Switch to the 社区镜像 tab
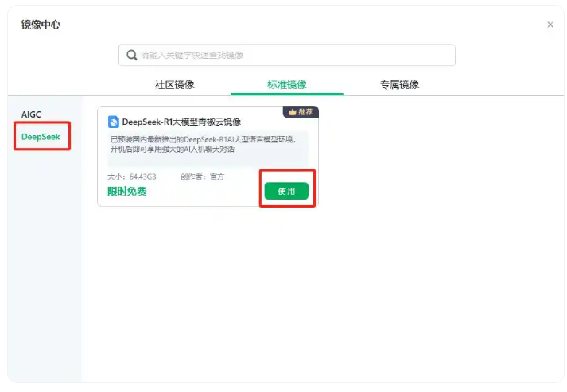The width and height of the screenshot is (567, 392). [x=175, y=85]
